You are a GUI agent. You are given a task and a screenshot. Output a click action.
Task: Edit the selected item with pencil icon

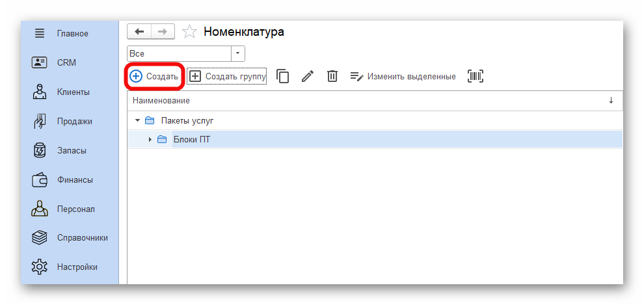point(308,76)
